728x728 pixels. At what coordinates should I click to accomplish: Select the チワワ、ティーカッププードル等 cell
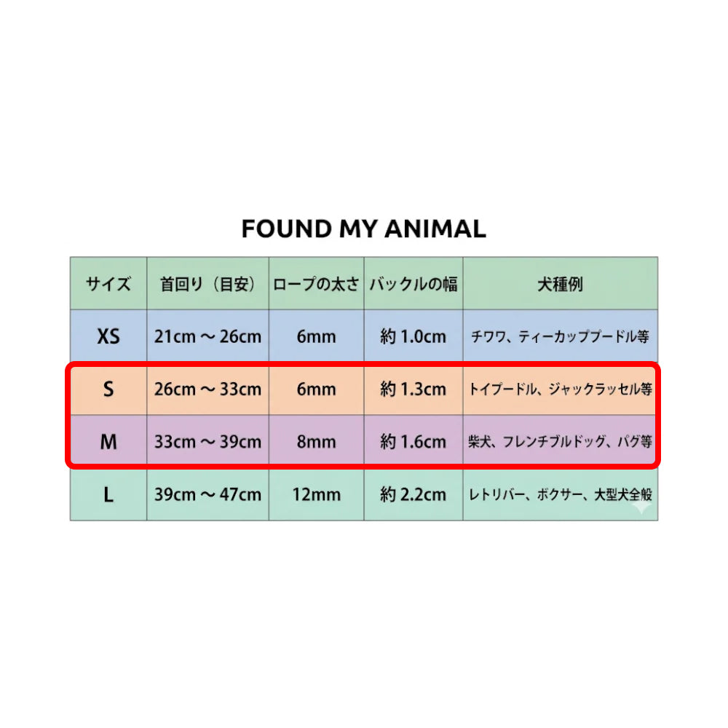561,336
